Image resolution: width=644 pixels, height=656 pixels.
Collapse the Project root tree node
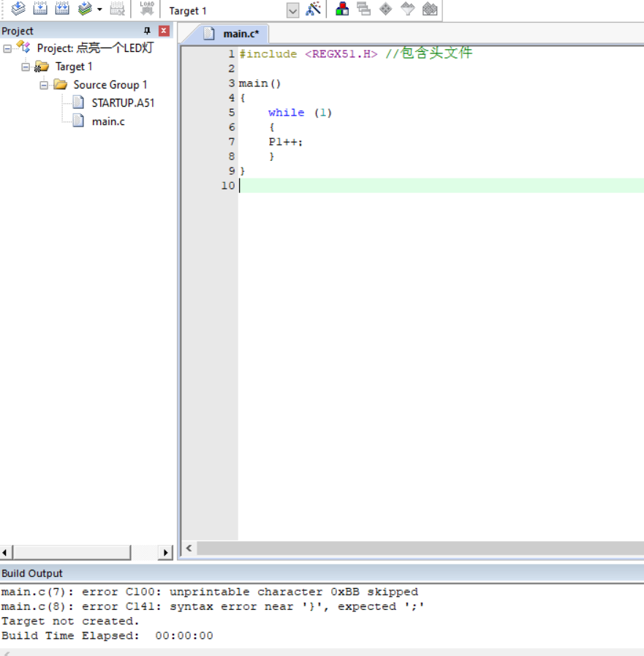coord(7,48)
